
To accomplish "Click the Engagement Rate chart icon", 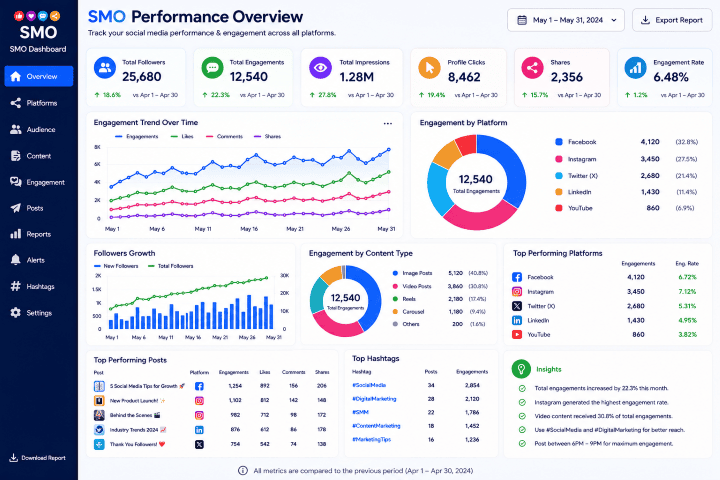I will (x=636, y=68).
